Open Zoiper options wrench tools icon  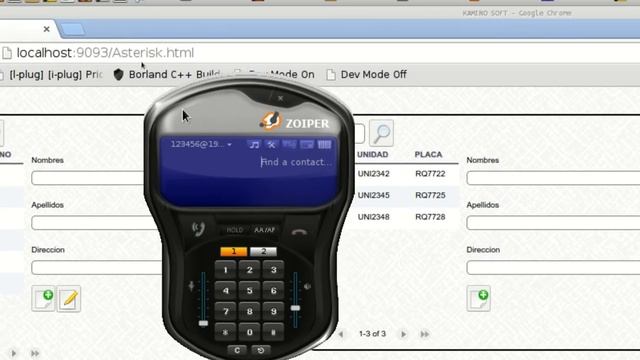[271, 144]
